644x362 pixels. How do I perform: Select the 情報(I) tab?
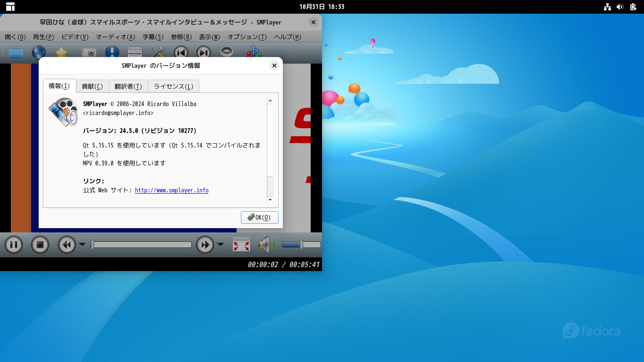click(59, 86)
